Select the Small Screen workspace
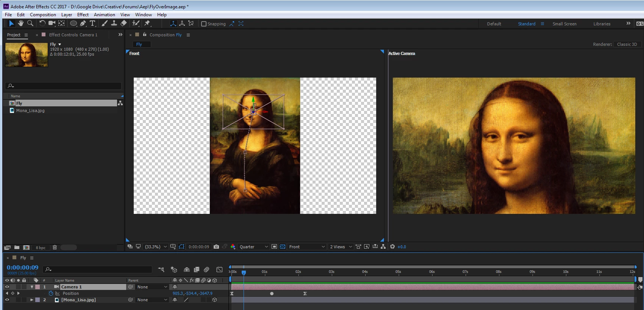This screenshot has height=310, width=644. click(x=564, y=24)
